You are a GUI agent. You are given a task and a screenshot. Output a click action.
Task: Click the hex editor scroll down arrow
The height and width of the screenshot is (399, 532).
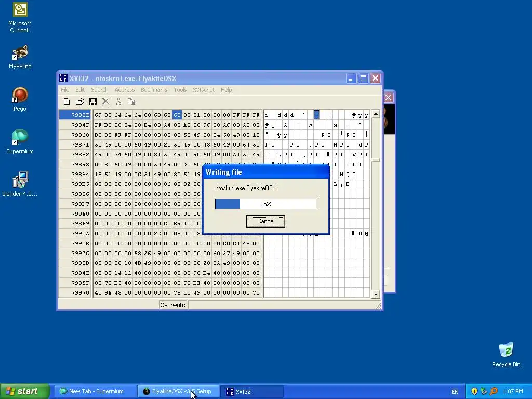pyautogui.click(x=376, y=294)
